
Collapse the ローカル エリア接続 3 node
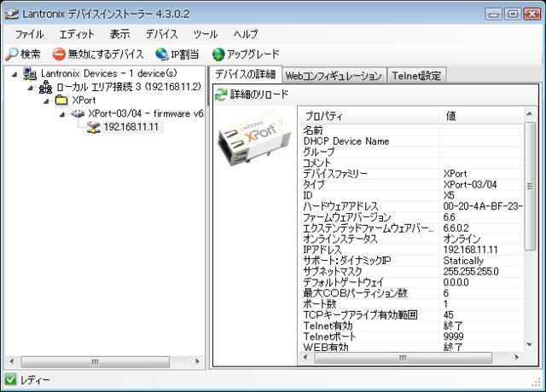(x=31, y=88)
